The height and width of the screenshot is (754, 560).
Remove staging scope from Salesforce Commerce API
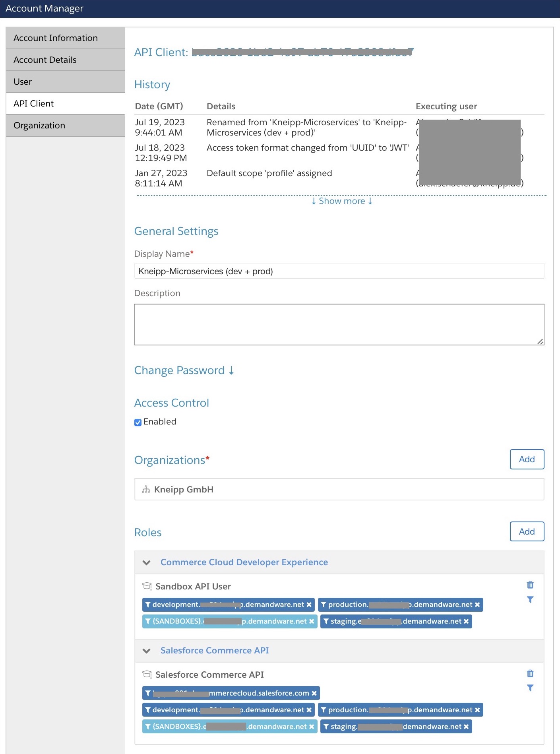(466, 727)
